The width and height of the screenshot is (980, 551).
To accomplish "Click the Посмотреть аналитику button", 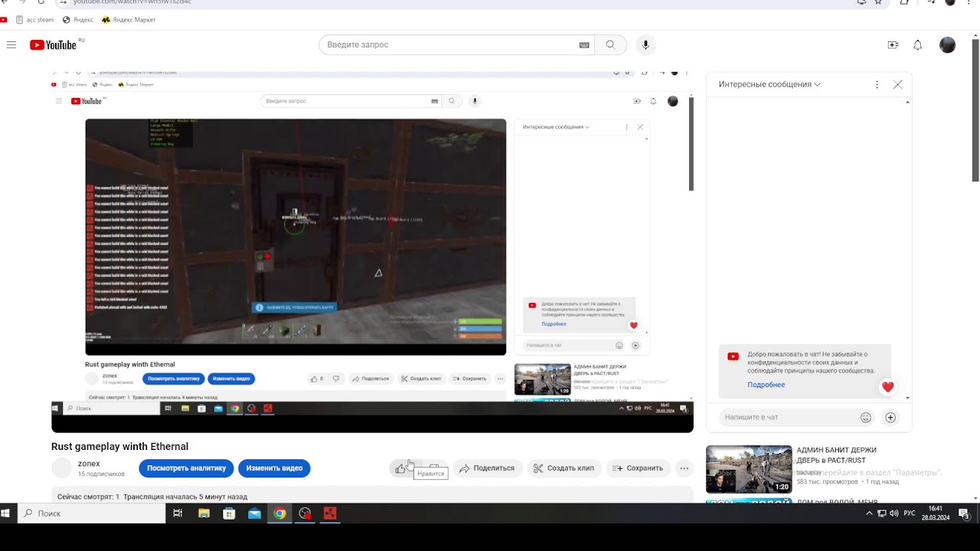I will click(x=186, y=468).
